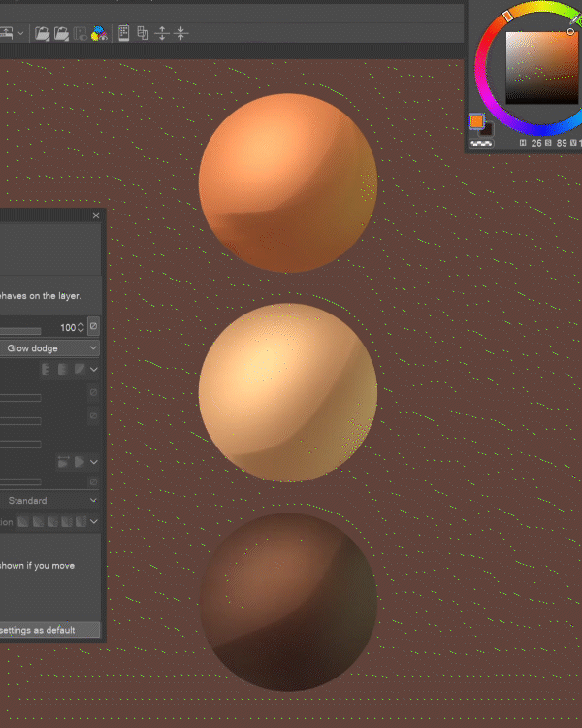Open the small dropdown arrow at toolbar start

[20, 33]
